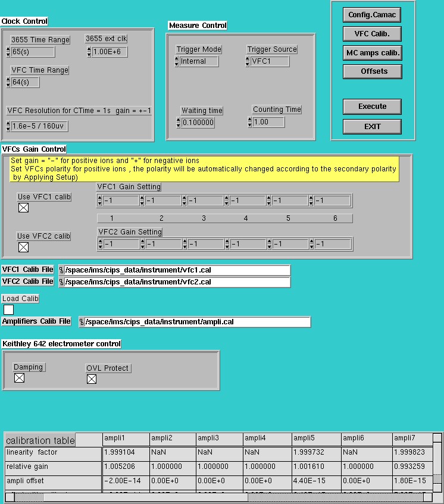
Task: Click the Config.Camac button
Action: [x=372, y=15]
